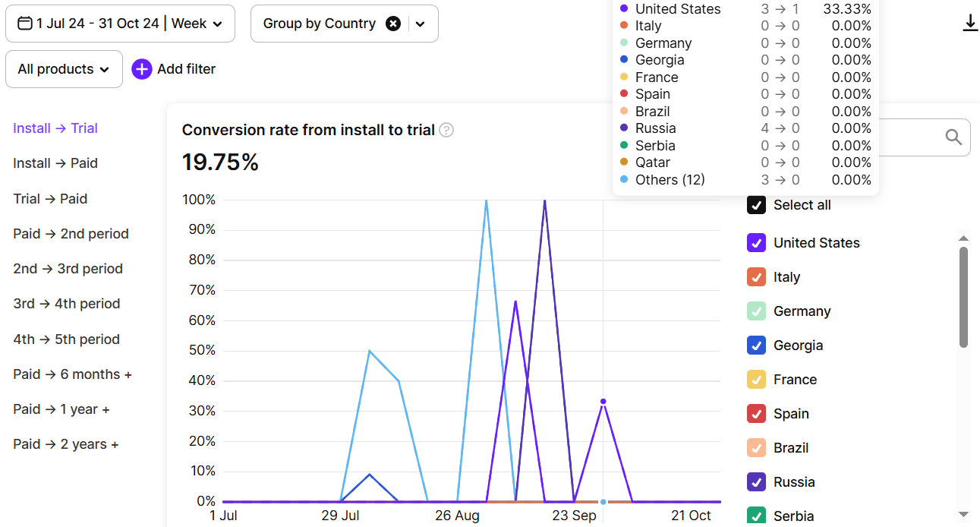The height and width of the screenshot is (527, 980).
Task: Select the Paid → 1 year + metric
Action: click(x=61, y=409)
